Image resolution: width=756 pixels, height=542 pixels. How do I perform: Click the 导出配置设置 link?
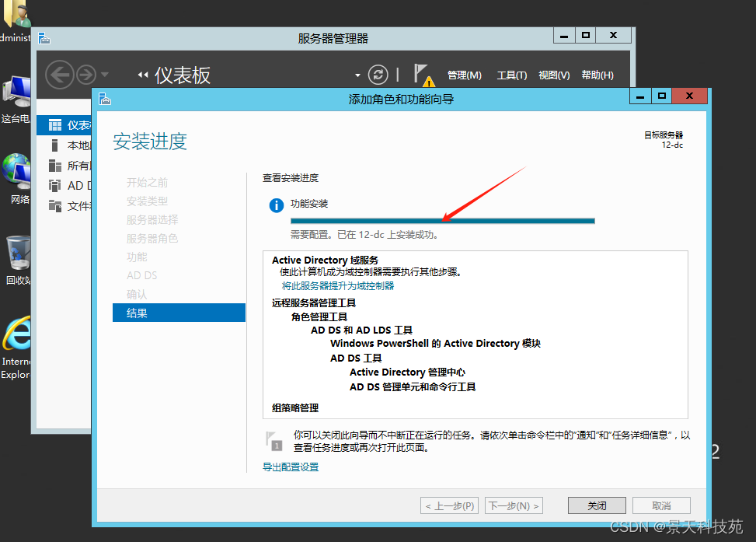tap(291, 467)
